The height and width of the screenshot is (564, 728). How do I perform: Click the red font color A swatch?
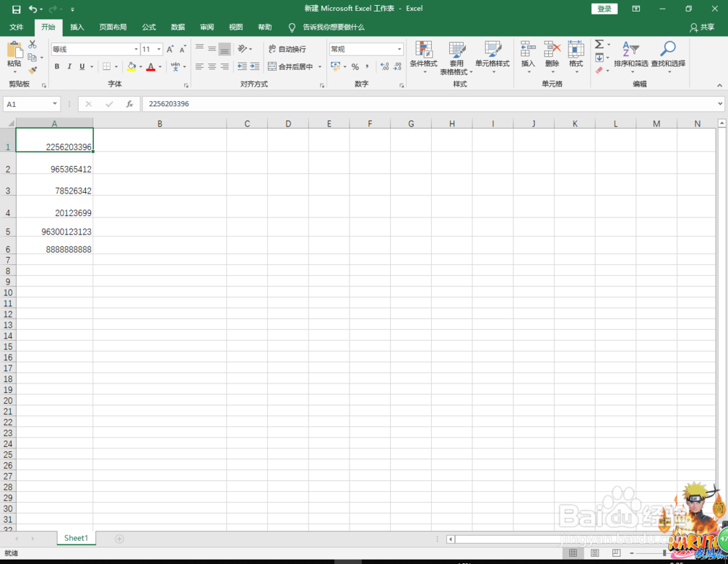(x=151, y=66)
